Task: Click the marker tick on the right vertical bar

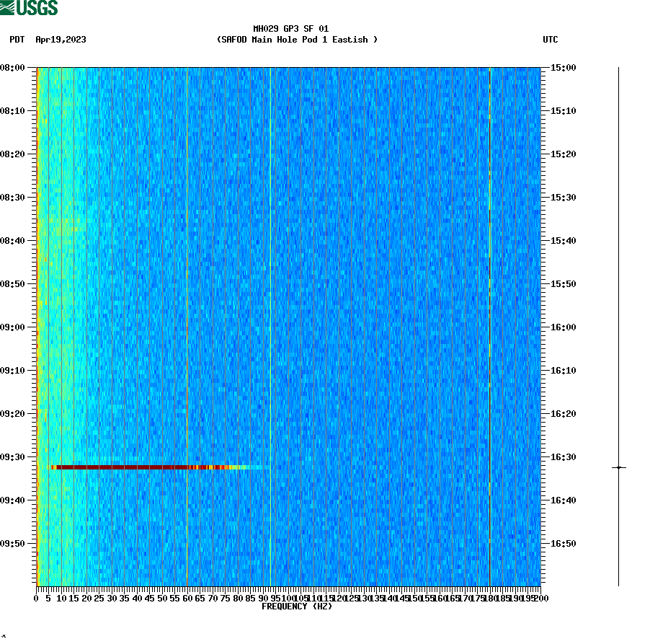Action: click(x=618, y=468)
